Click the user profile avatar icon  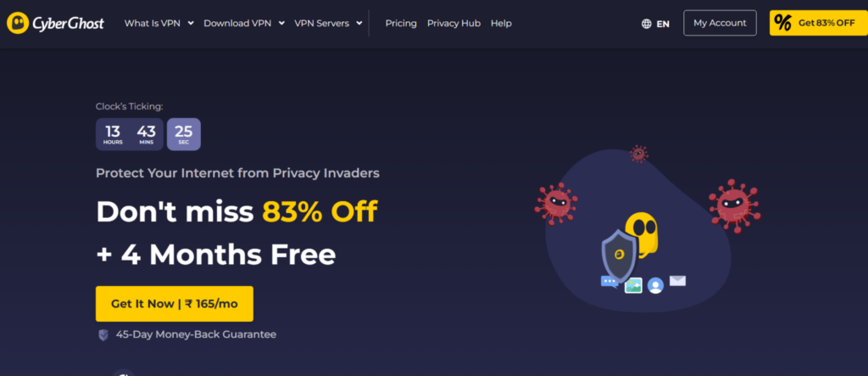pos(655,285)
